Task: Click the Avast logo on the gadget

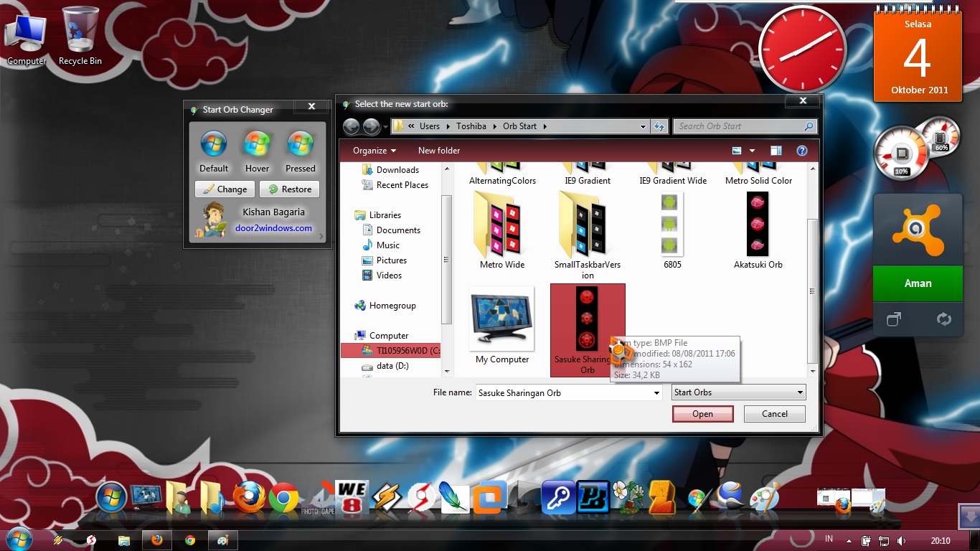Action: pyautogui.click(x=918, y=230)
